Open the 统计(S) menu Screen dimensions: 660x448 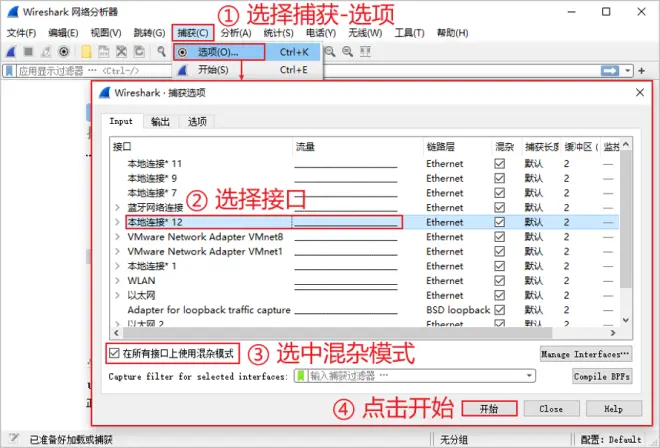pos(278,33)
